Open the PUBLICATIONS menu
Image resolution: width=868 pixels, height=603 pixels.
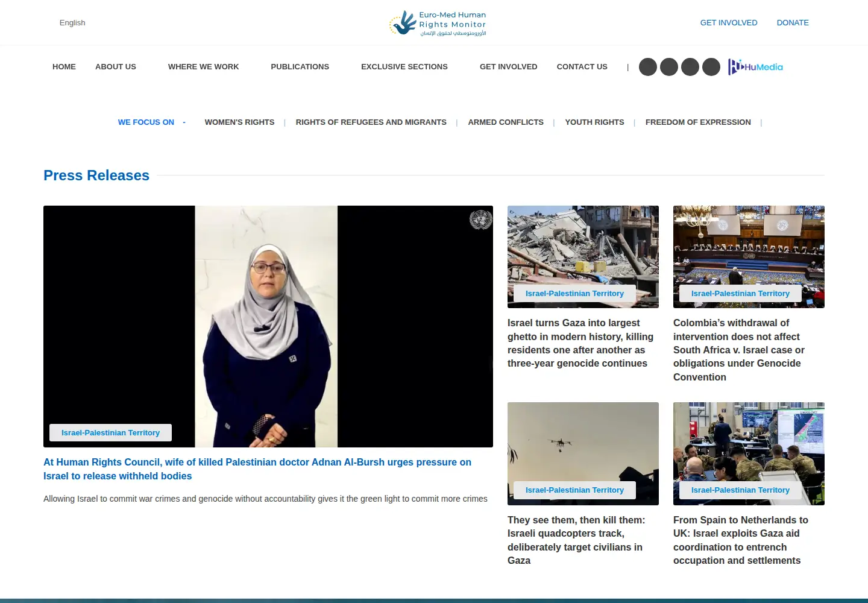300,67
